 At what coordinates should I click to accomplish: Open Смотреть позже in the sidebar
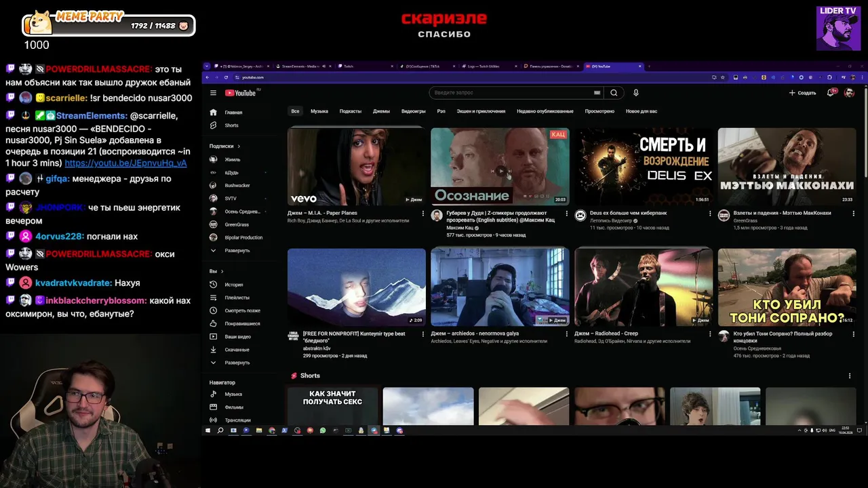pos(242,310)
